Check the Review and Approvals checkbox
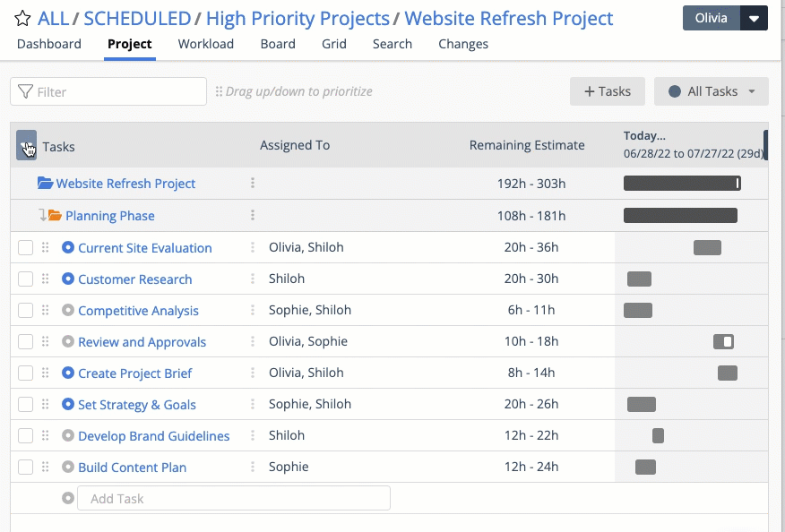Screen dimensions: 785x532 [25, 342]
